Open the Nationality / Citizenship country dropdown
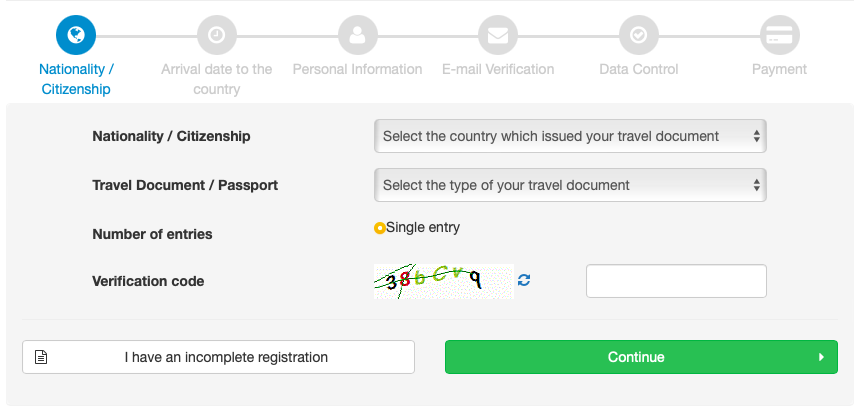The image size is (854, 407). (570, 136)
